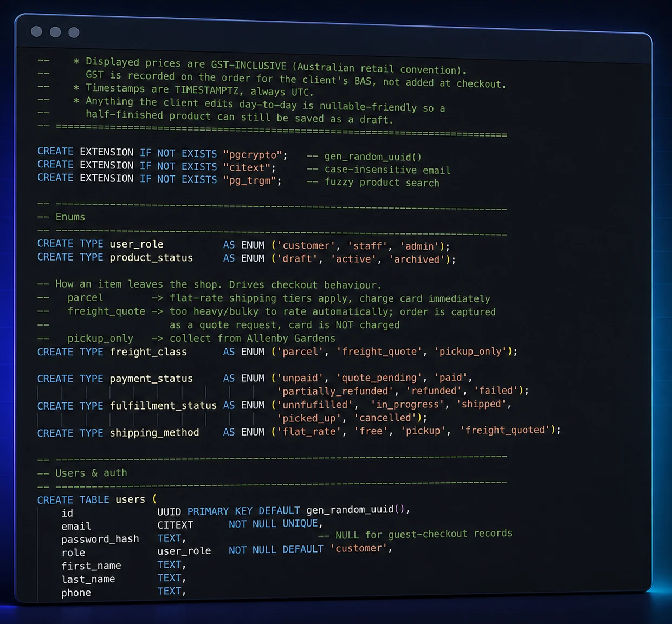Click the "-- Enums" section heading
The width and height of the screenshot is (672, 624).
point(61,217)
